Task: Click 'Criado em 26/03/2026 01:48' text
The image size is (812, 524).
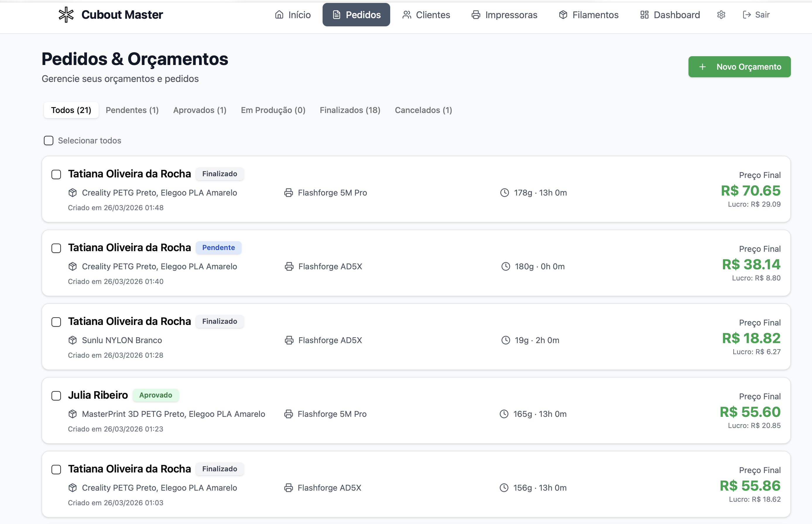Action: click(x=116, y=208)
